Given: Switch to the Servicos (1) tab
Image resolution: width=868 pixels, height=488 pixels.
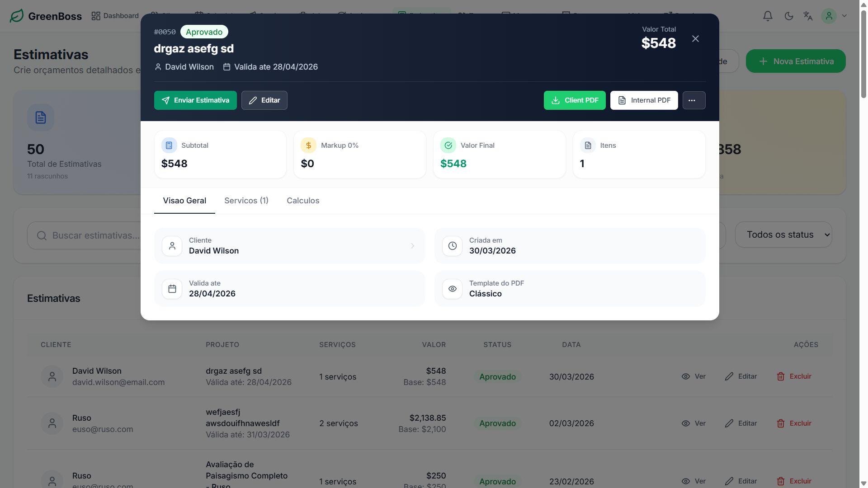Looking at the screenshot, I should click(x=246, y=201).
